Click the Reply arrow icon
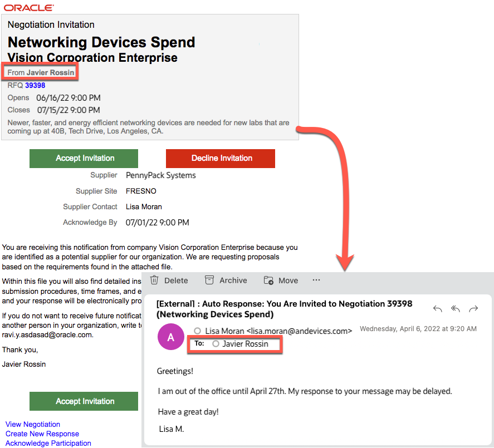Image resolution: width=494 pixels, height=448 pixels. pyautogui.click(x=438, y=309)
